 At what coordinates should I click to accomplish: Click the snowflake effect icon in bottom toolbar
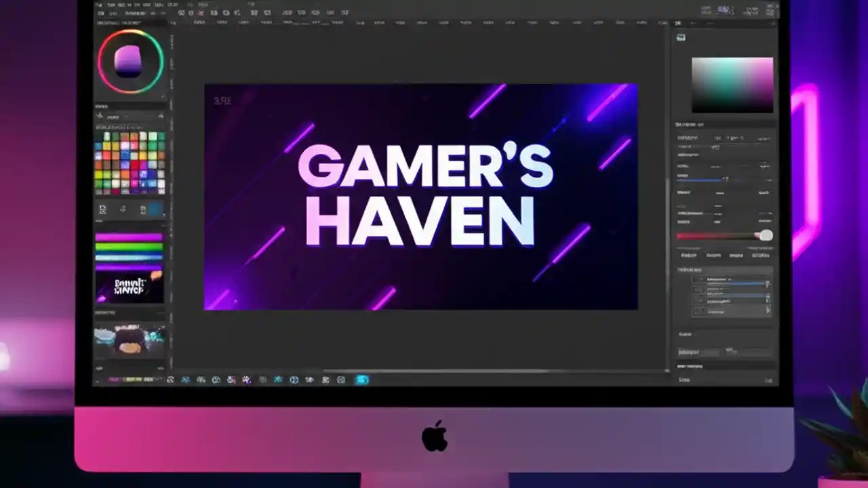pyautogui.click(x=277, y=380)
